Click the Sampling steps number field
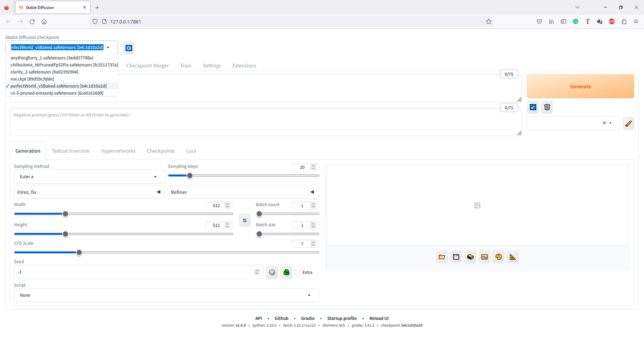Image resolution: width=644 pixels, height=349 pixels. [305, 167]
